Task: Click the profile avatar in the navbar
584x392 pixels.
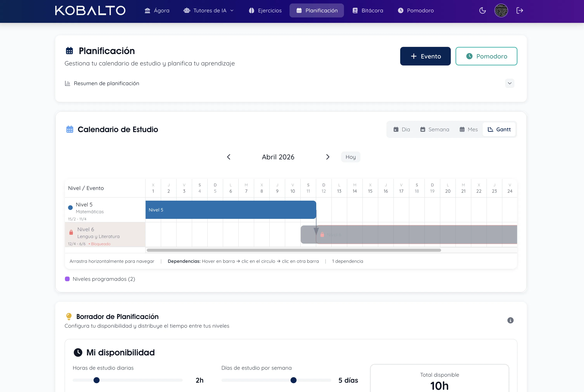Action: tap(501, 10)
